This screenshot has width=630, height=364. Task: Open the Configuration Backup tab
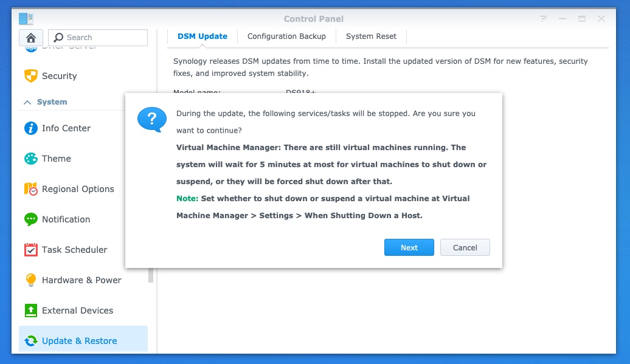click(x=286, y=36)
